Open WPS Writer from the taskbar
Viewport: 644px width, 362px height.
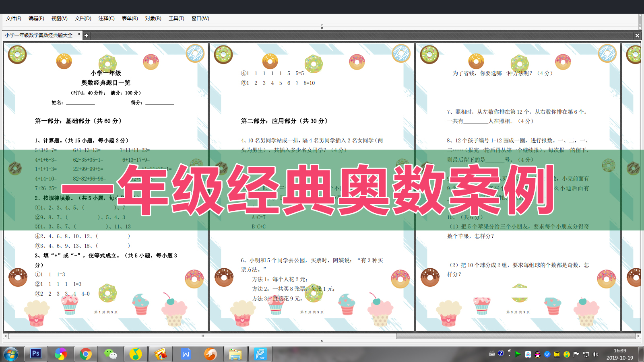[186, 354]
